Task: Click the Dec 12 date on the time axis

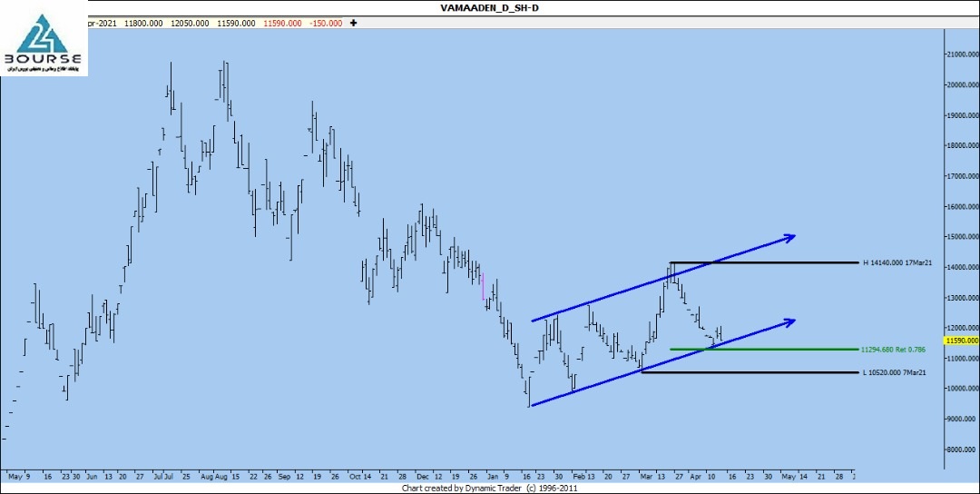Action: click(431, 477)
